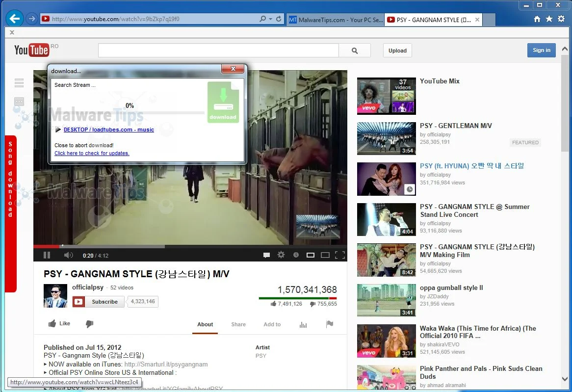Open the Smarturl.it/psygangnam iTunes link
Image resolution: width=572 pixels, height=392 pixels.
pyautogui.click(x=166, y=364)
